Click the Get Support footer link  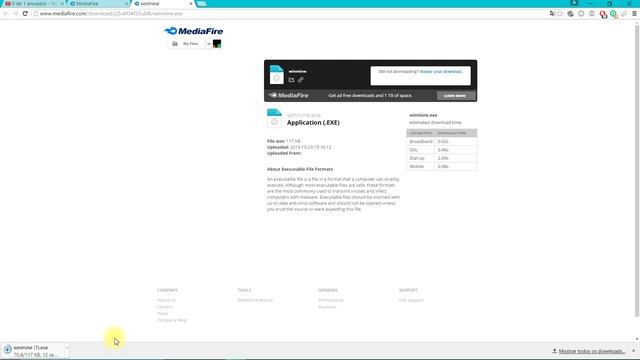tap(411, 300)
